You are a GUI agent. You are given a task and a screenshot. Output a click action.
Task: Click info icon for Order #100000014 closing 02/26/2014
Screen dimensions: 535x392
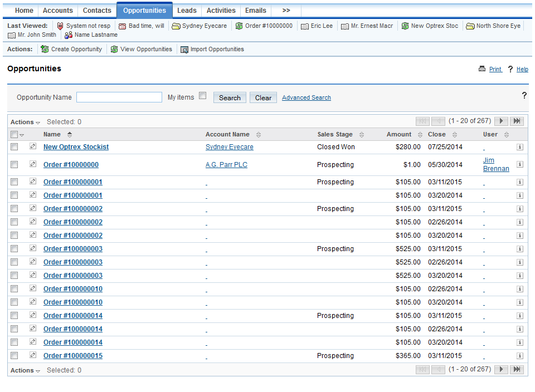click(x=519, y=329)
